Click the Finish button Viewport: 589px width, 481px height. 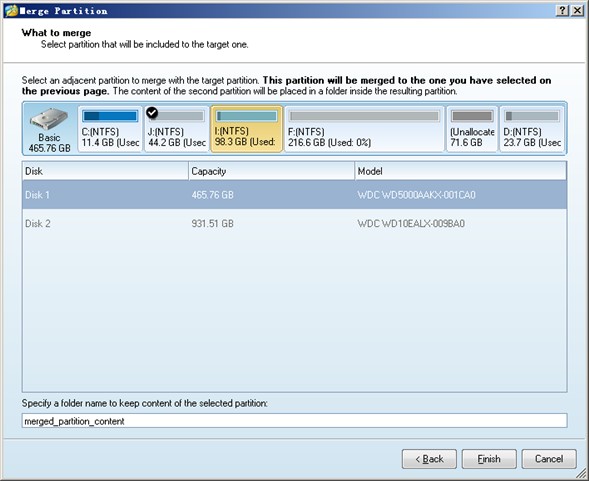click(x=489, y=459)
